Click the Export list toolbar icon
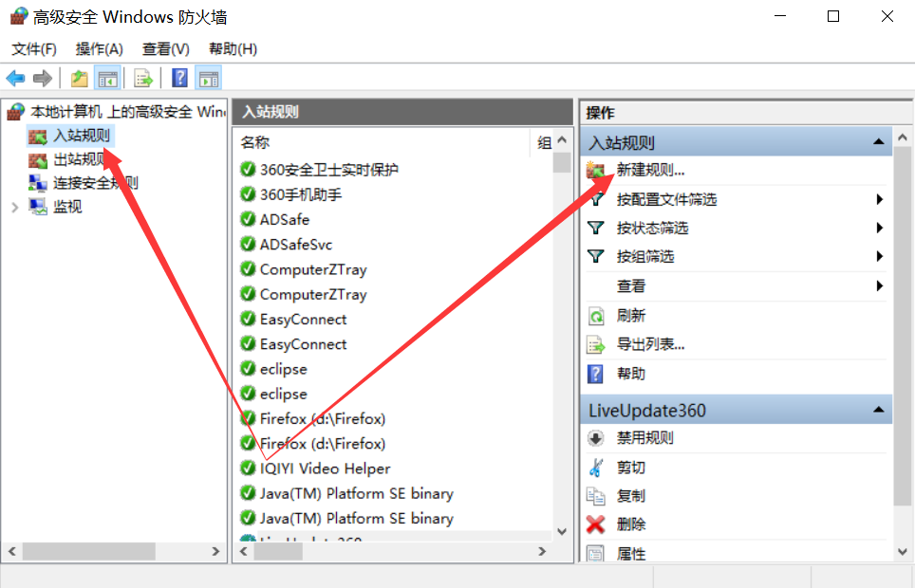The image size is (915, 588). tap(142, 78)
